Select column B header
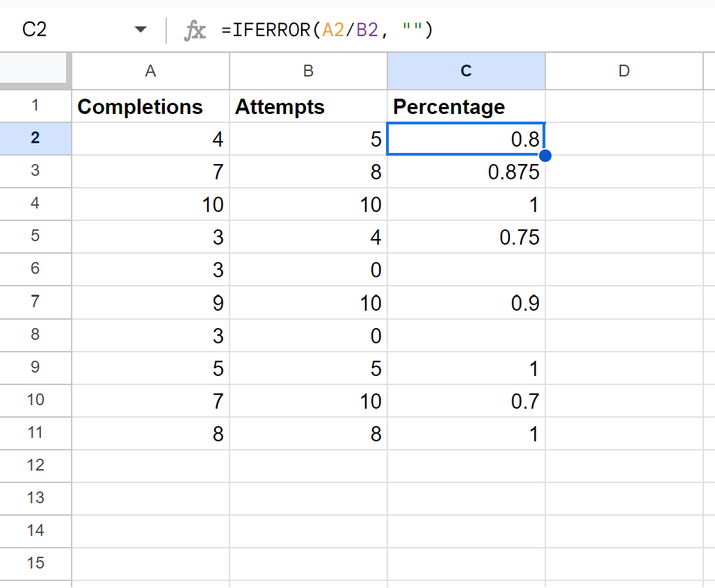 coord(308,71)
